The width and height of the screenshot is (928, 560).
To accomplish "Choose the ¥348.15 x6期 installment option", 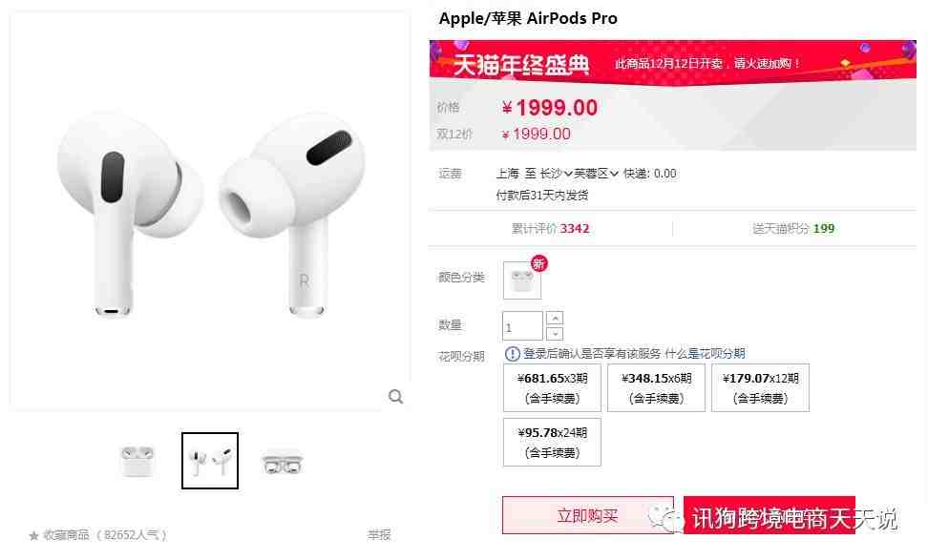I will pyautogui.click(x=656, y=388).
